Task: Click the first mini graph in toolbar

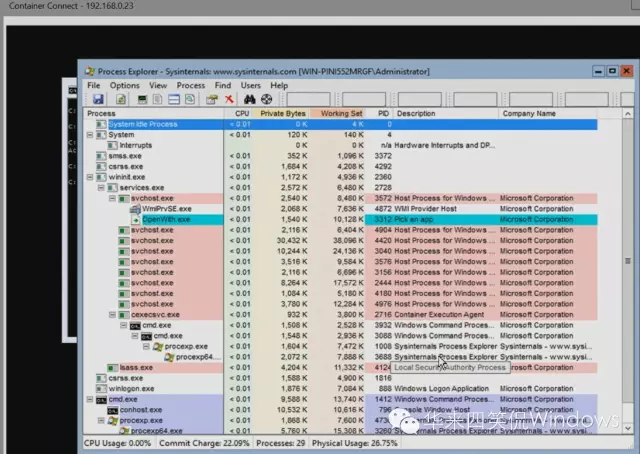Action: click(x=308, y=99)
